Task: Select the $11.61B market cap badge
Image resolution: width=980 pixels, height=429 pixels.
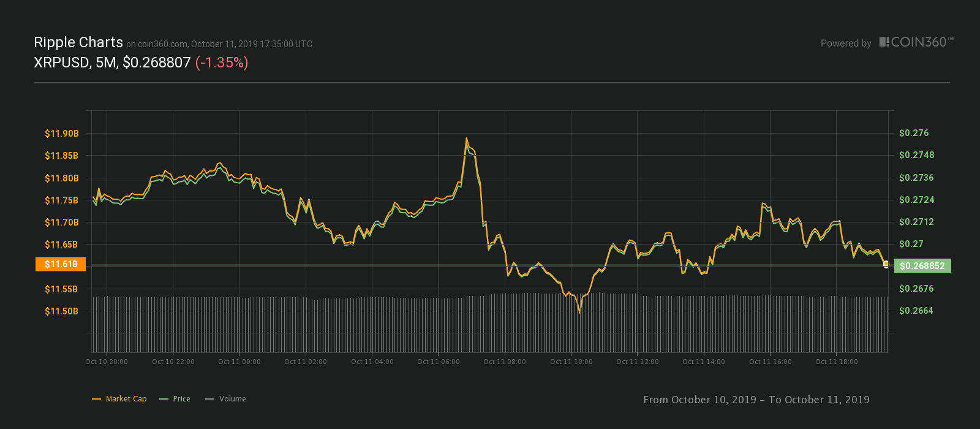Action: [61, 264]
